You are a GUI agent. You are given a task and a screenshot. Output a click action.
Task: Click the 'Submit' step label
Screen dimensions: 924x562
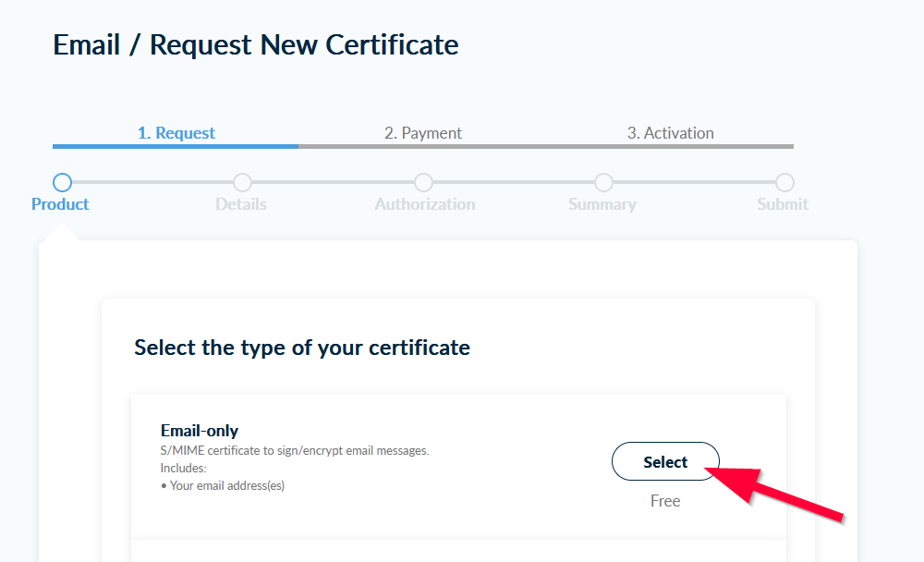(783, 204)
